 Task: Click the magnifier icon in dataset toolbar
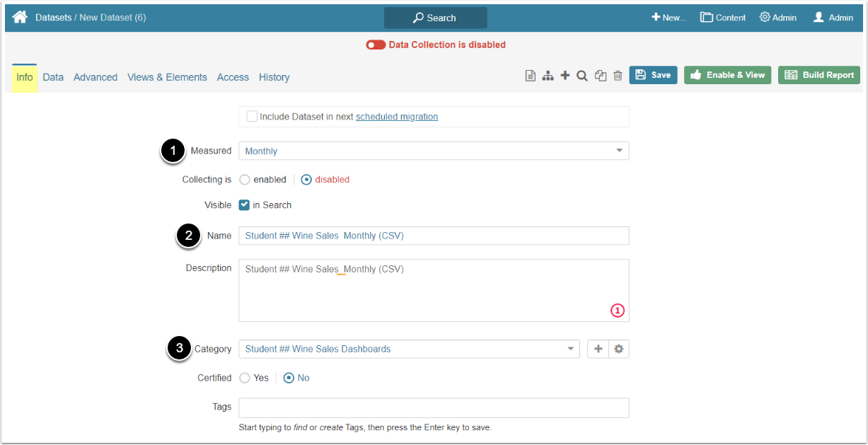click(581, 76)
